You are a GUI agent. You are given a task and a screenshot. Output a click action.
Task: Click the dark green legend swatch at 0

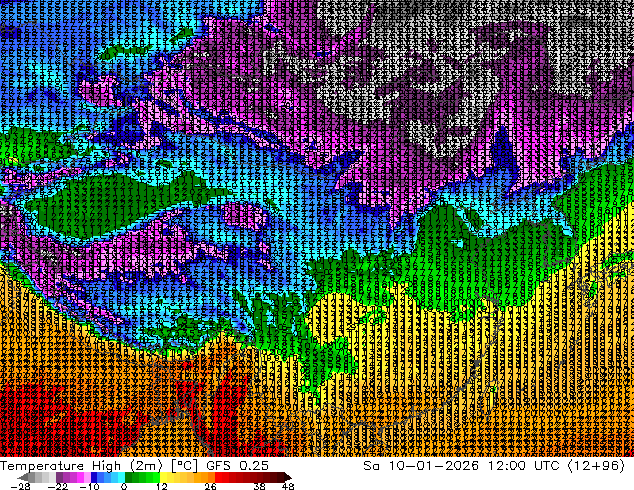pyautogui.click(x=129, y=477)
